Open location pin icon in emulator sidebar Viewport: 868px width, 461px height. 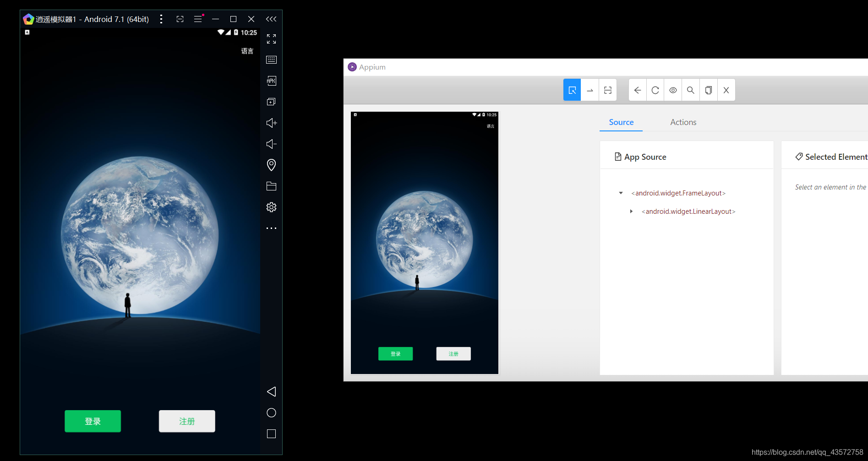(271, 165)
